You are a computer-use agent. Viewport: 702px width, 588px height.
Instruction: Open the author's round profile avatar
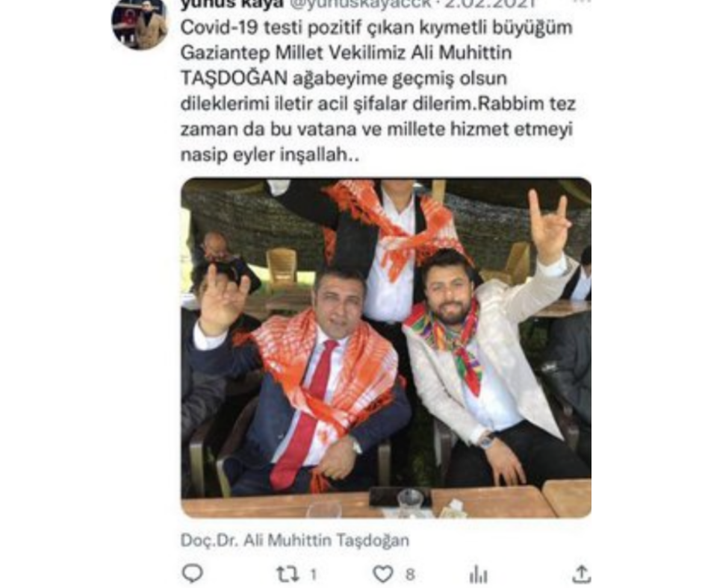coord(140,22)
